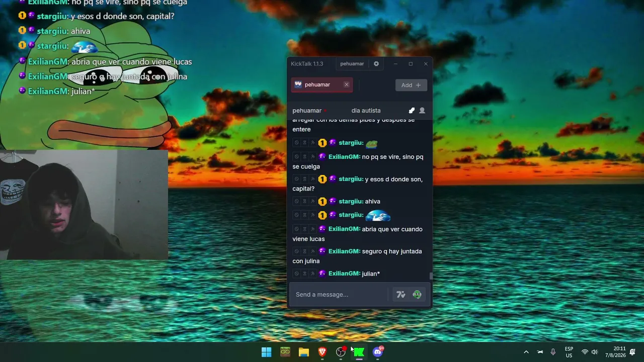The image size is (644, 362).
Task: Click the 'julian*' message text
Action: click(371, 274)
